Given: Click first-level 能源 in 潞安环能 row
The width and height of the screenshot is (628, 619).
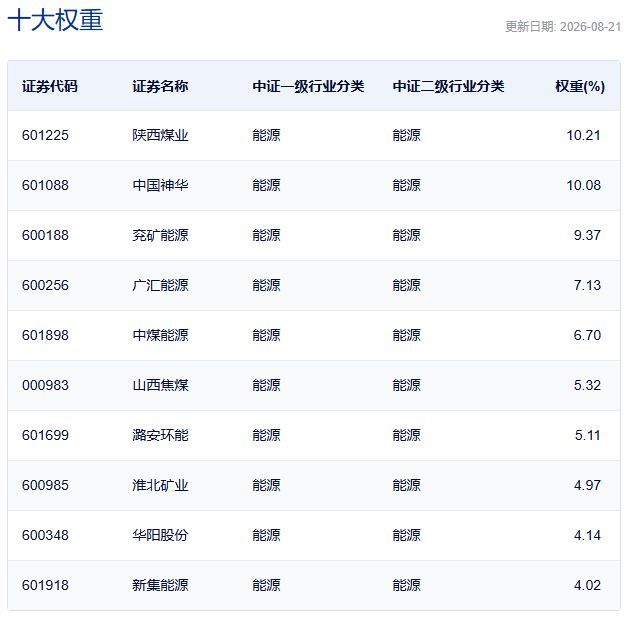Looking at the screenshot, I should pos(266,436).
